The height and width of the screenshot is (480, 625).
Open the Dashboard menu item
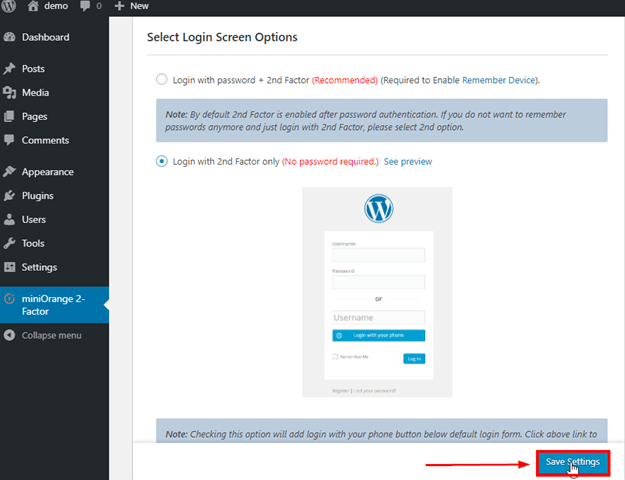coord(45,37)
